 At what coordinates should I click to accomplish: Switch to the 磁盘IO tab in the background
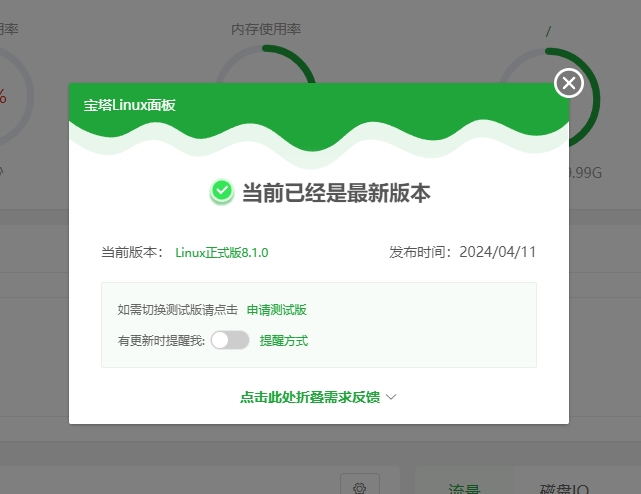tap(564, 489)
